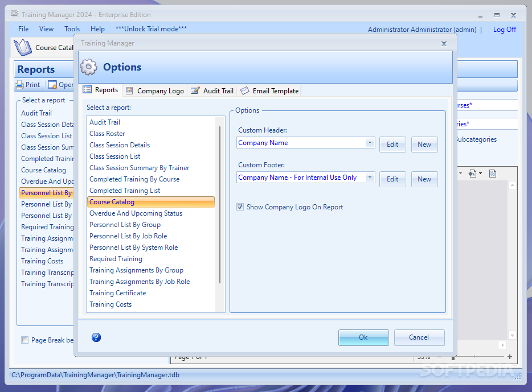Select Required Training in dialog list
This screenshot has width=532, height=392.
click(x=150, y=259)
